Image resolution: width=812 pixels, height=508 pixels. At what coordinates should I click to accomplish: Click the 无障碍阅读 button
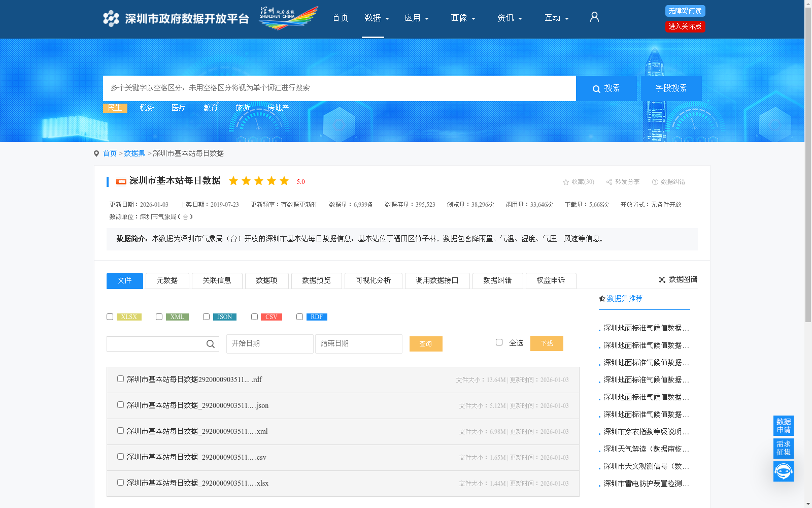coord(685,11)
